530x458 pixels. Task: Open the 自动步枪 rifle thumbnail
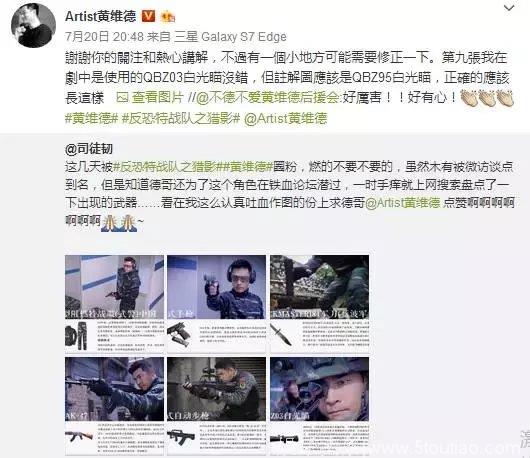coord(217,406)
